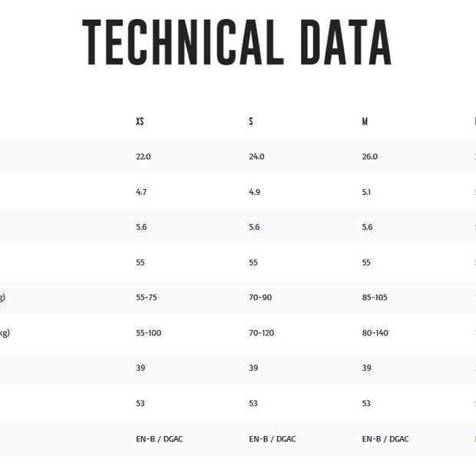Image resolution: width=476 pixels, height=476 pixels.
Task: Select the XS size column header
Action: [140, 121]
